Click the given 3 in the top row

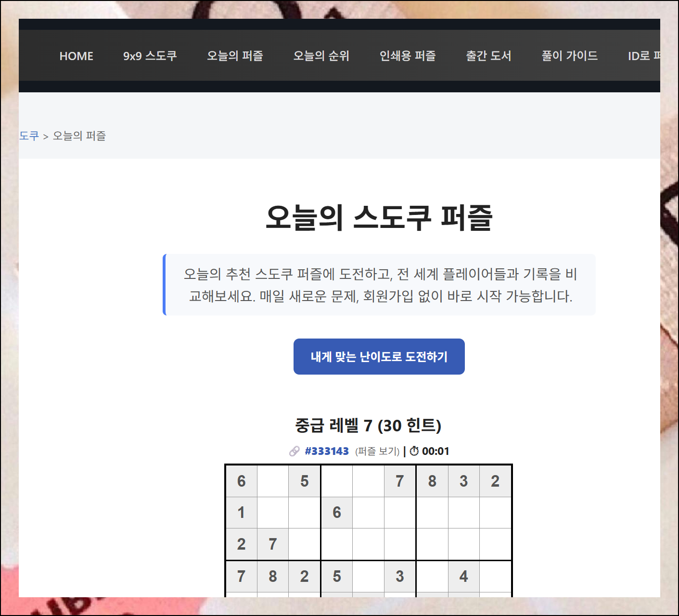coord(464,481)
